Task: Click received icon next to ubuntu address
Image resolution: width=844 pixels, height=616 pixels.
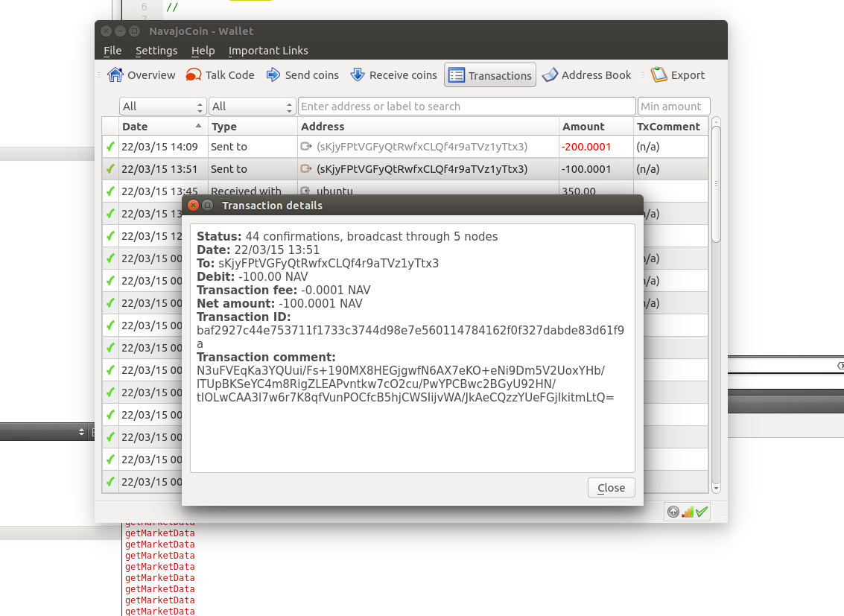Action: 305,191
